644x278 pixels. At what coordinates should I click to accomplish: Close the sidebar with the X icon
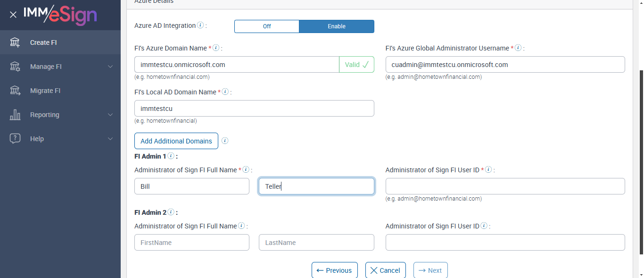pyautogui.click(x=13, y=15)
